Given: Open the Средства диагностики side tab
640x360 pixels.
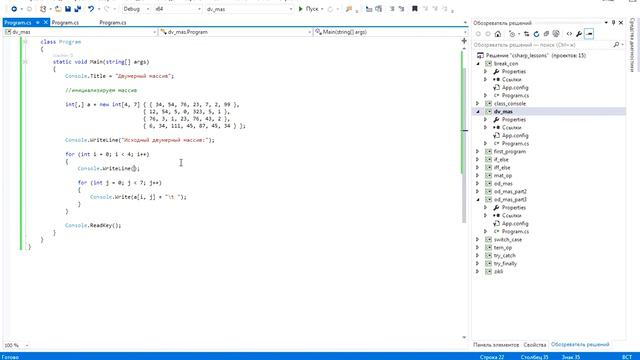Looking at the screenshot, I should [632, 45].
